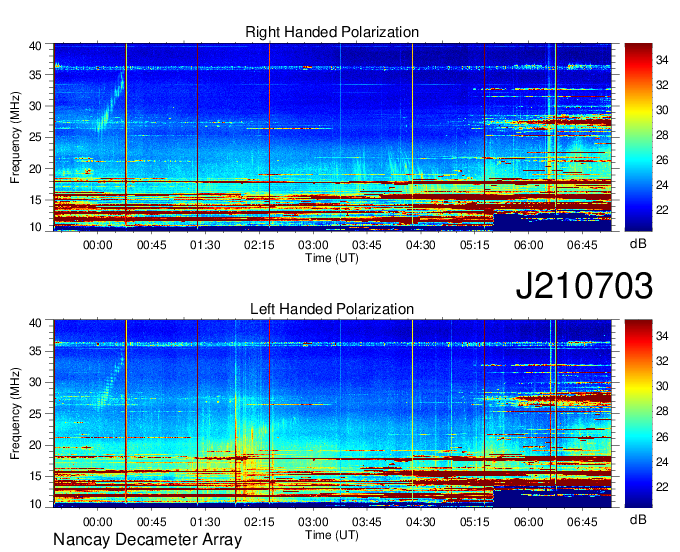Click the "26" value on Left Handed colorbar
This screenshot has width=680, height=552.
(662, 437)
